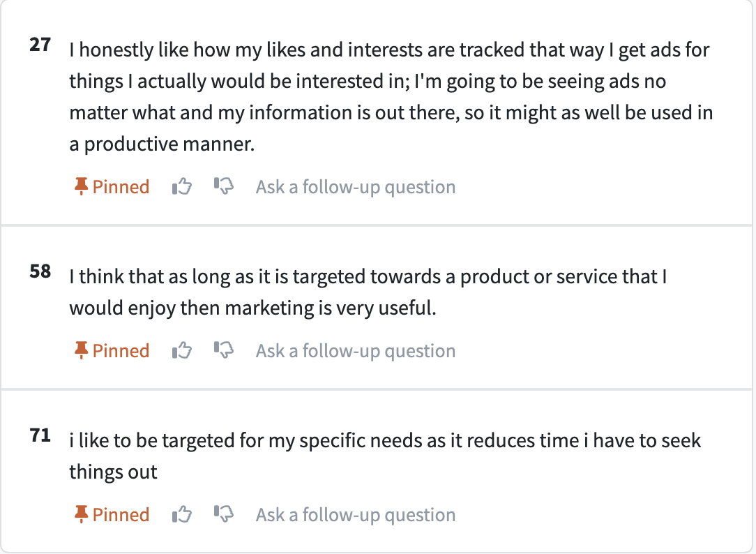The height and width of the screenshot is (554, 756).
Task: Ask a follow-up question on response 71
Action: 356,515
